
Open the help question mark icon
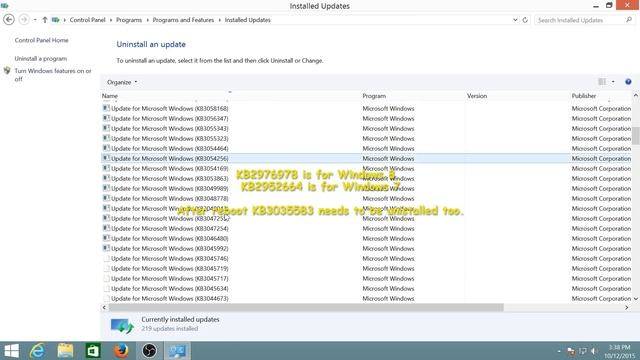click(x=628, y=82)
